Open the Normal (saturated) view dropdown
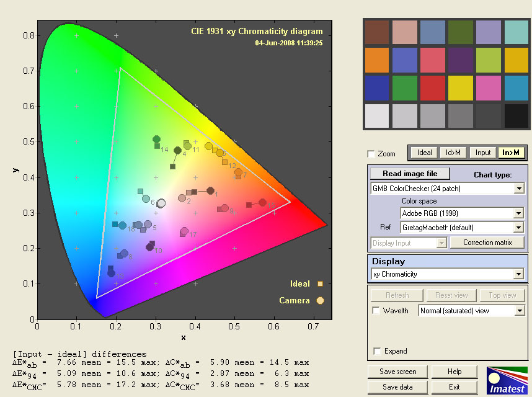532x397 pixels. [x=518, y=310]
